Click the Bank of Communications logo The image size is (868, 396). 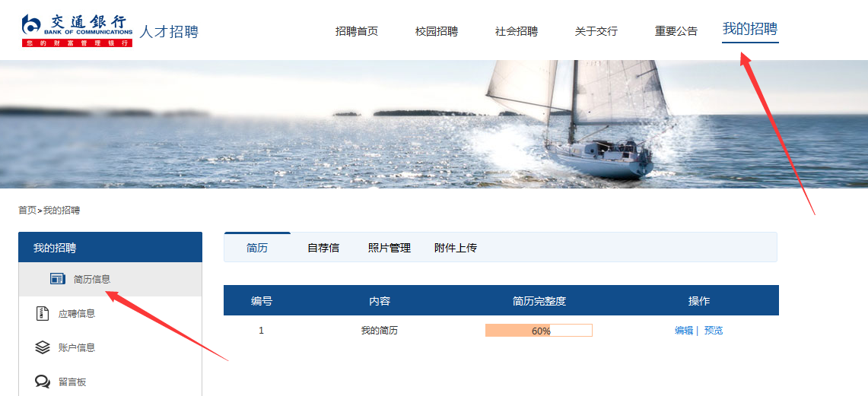tap(77, 30)
